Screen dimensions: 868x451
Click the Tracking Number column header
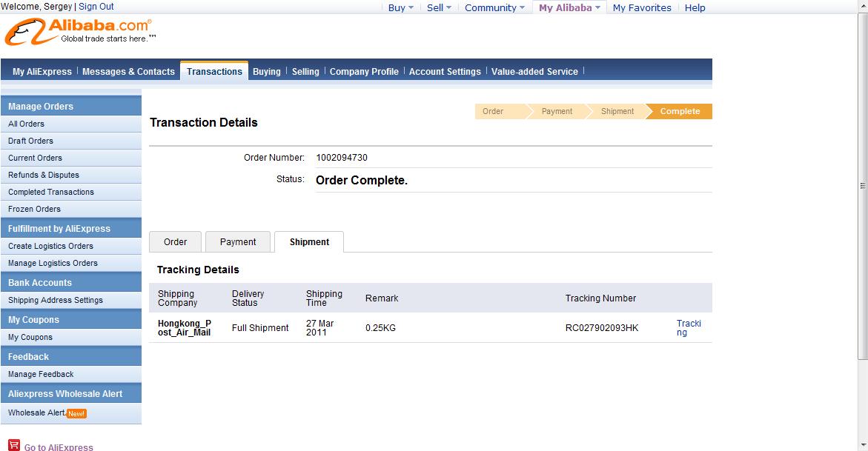(x=600, y=298)
